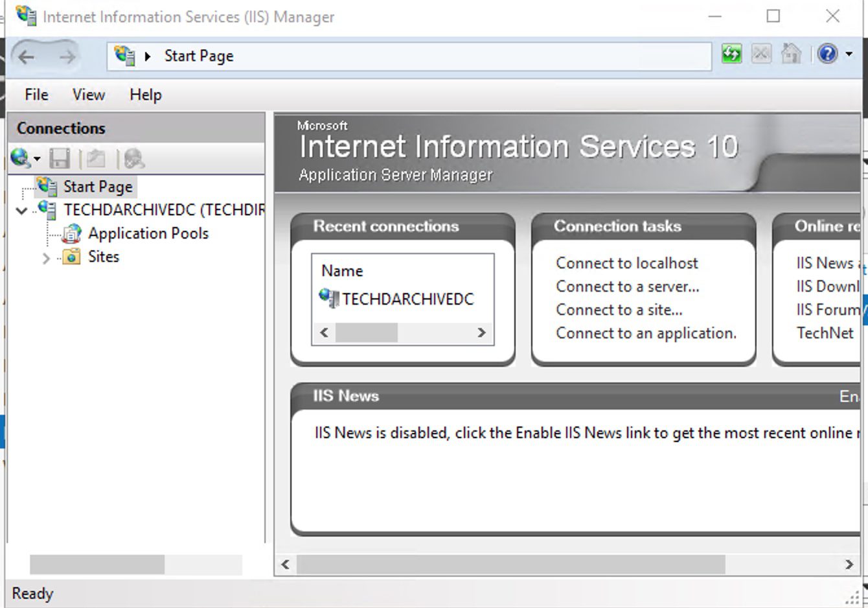Click the server icon beside the TECHDARCHIVEDC tree node
The width and height of the screenshot is (868, 608).
click(47, 210)
